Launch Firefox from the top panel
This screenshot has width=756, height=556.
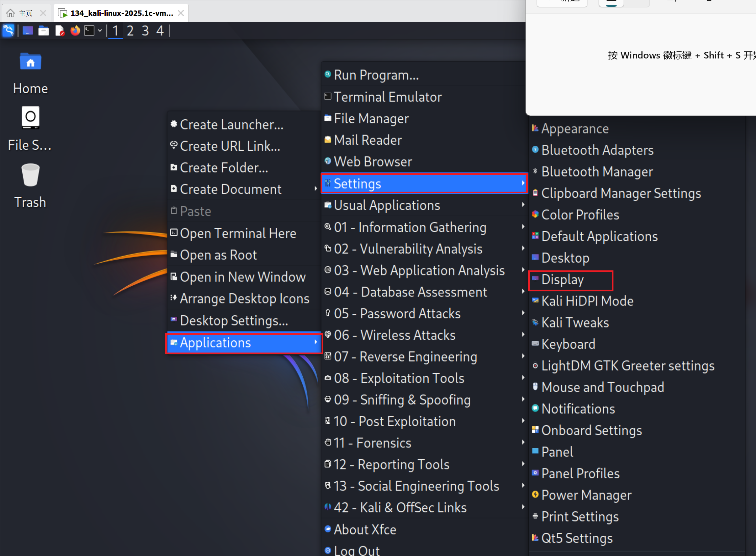75,31
